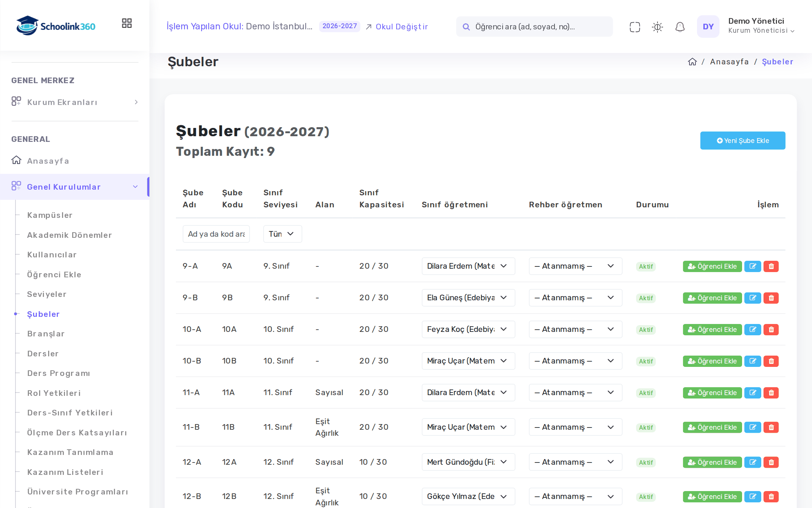This screenshot has width=812, height=508.
Task: Click Anasayfa breadcrumb link
Action: pyautogui.click(x=729, y=62)
